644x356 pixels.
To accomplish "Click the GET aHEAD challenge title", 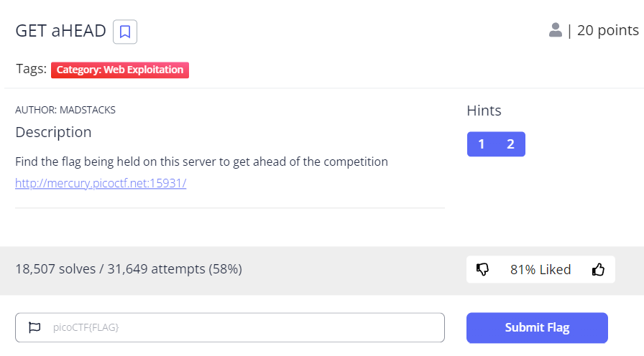I will coord(61,31).
